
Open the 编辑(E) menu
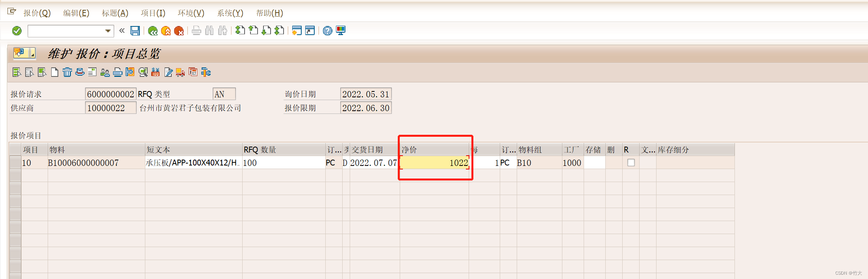pos(76,13)
